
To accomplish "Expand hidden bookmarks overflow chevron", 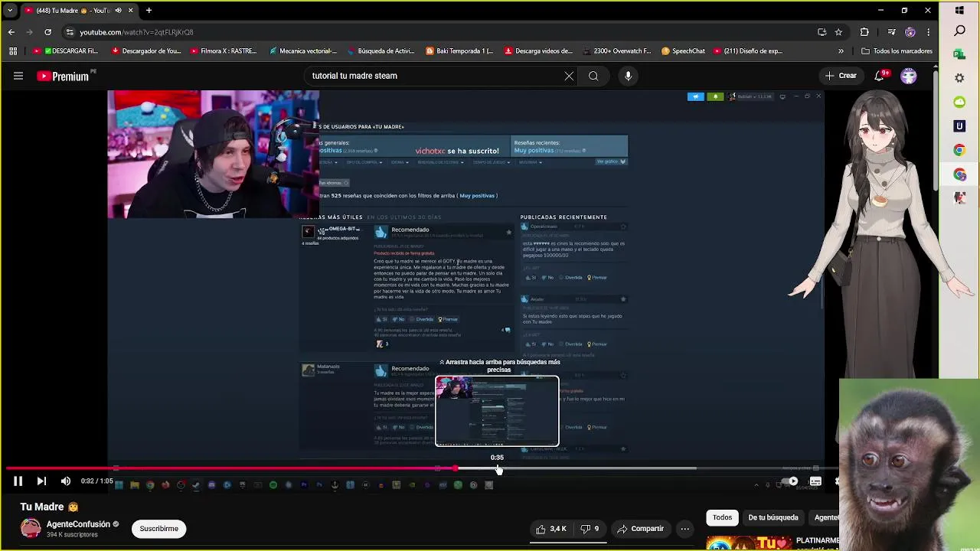I will [841, 51].
